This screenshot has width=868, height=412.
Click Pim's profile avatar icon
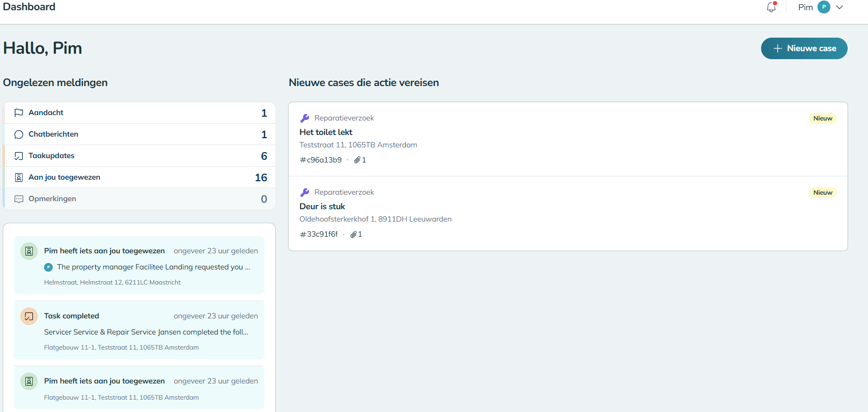(823, 8)
